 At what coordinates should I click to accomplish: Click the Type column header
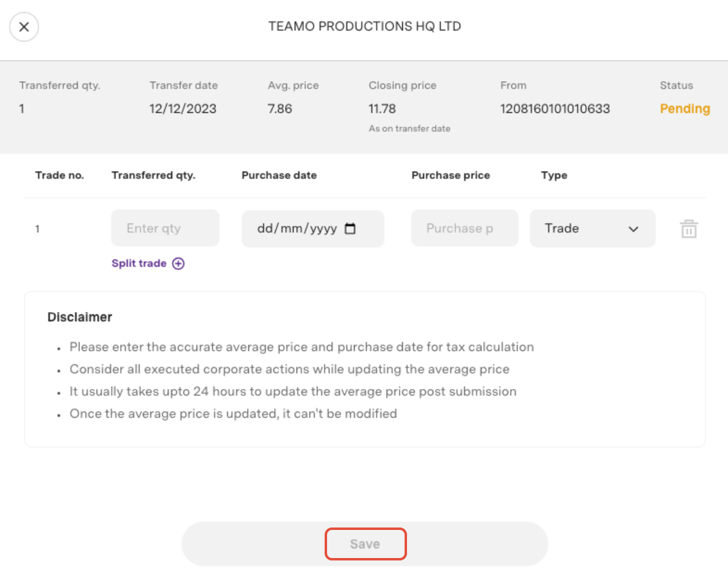(x=553, y=175)
